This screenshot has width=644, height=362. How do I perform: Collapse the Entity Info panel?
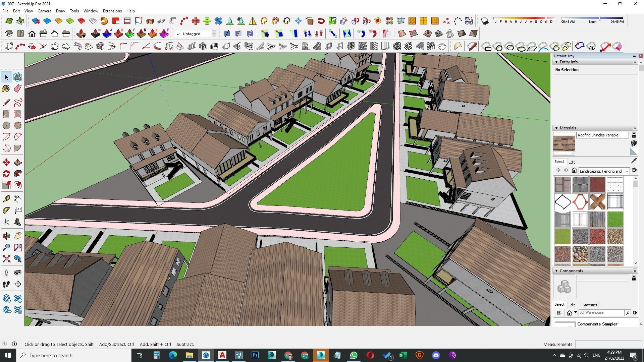(x=556, y=62)
